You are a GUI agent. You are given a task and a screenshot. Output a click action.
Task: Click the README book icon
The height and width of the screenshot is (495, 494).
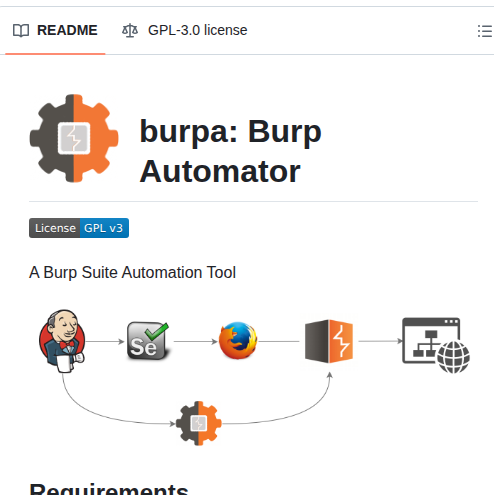21,31
